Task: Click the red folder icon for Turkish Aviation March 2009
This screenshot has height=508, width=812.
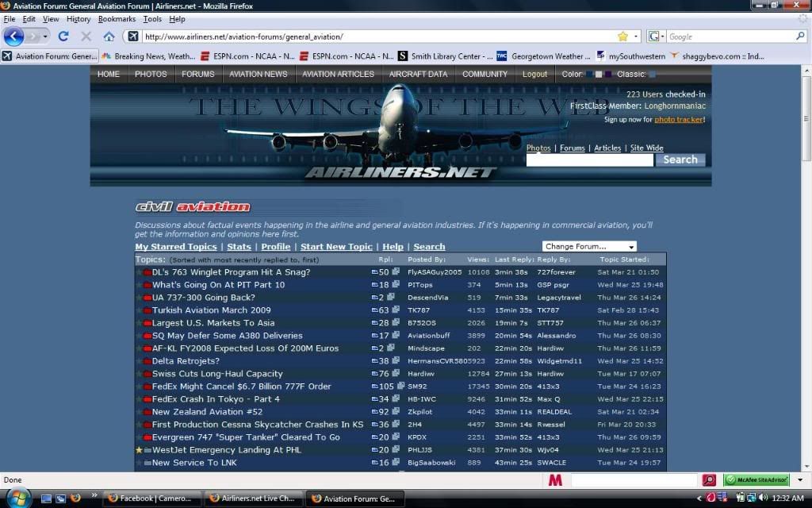Action: tap(147, 310)
